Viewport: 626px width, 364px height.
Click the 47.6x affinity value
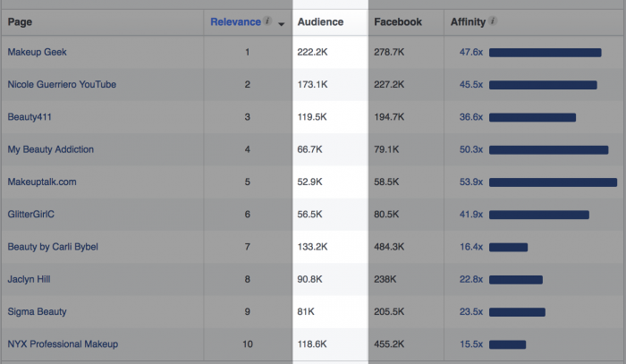click(x=471, y=53)
